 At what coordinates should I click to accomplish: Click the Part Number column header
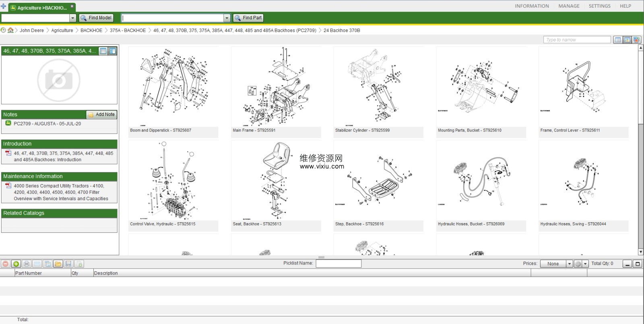[x=42, y=273]
